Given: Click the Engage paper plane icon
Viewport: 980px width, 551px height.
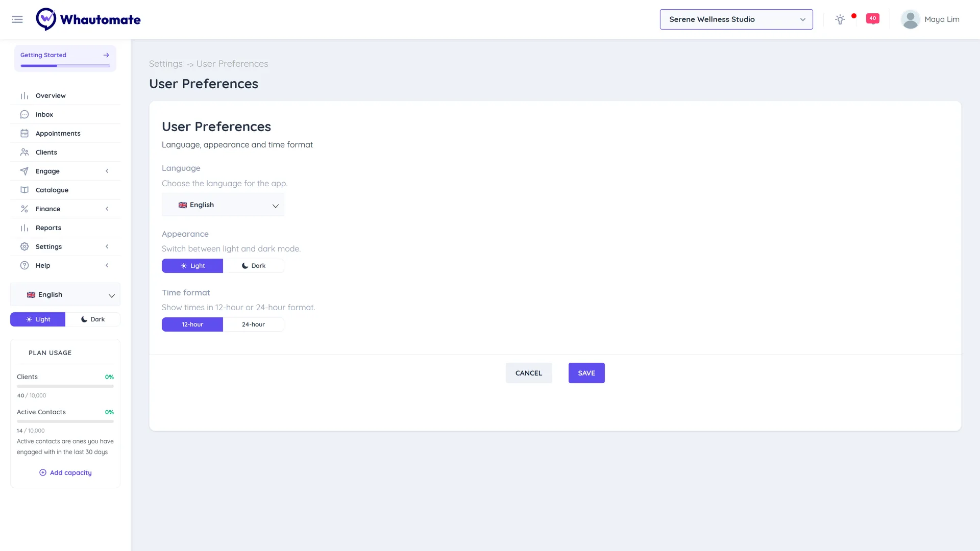Looking at the screenshot, I should 24,171.
